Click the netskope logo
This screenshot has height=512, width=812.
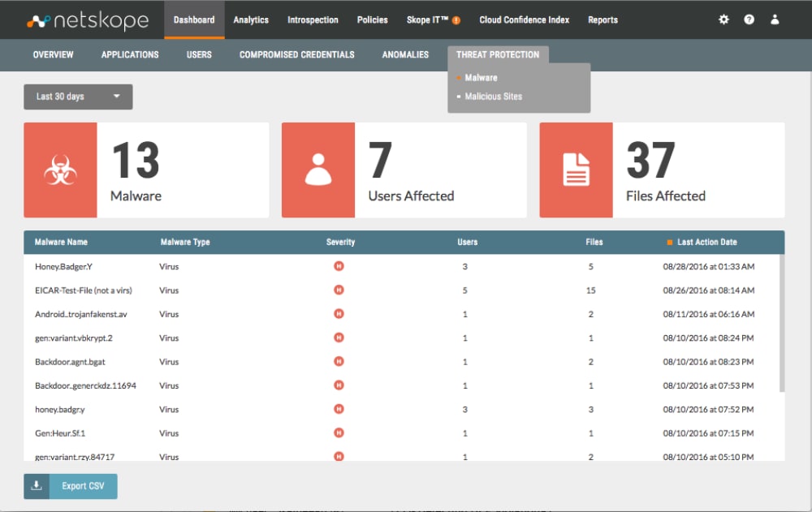coord(88,21)
